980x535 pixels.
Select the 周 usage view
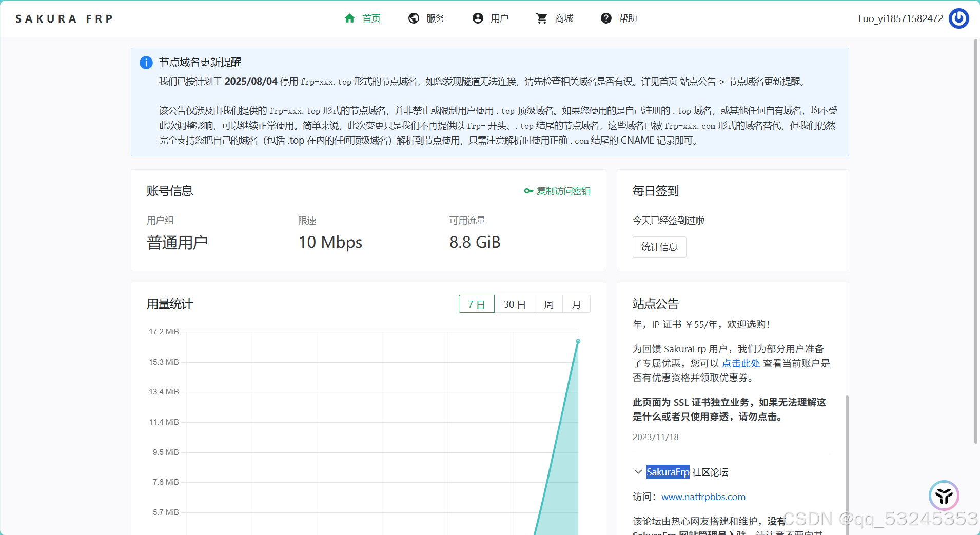[549, 304]
